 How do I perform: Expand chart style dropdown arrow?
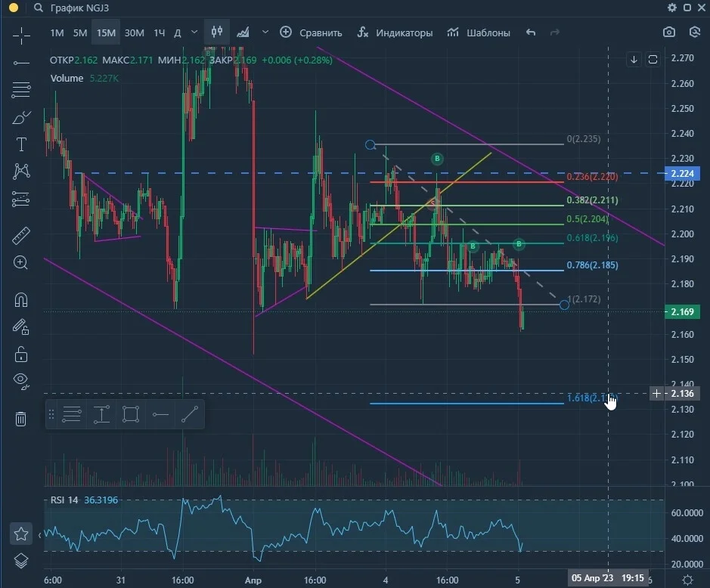point(265,32)
